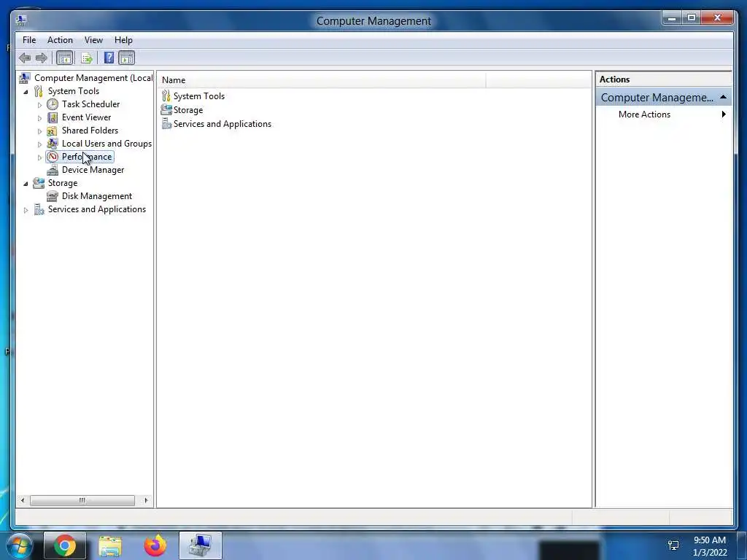
Task: Click 'Services and Applications' list text
Action: click(x=222, y=124)
